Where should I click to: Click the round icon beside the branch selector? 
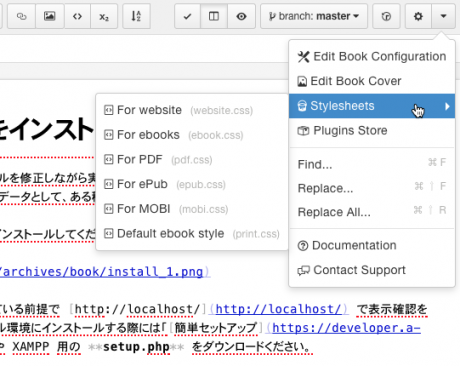point(386,16)
